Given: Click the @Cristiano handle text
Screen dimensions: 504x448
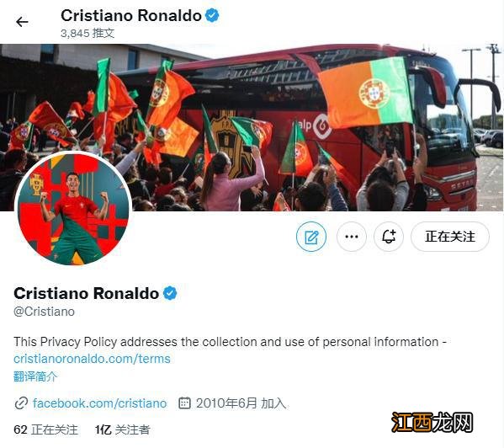Looking at the screenshot, I should tap(44, 312).
